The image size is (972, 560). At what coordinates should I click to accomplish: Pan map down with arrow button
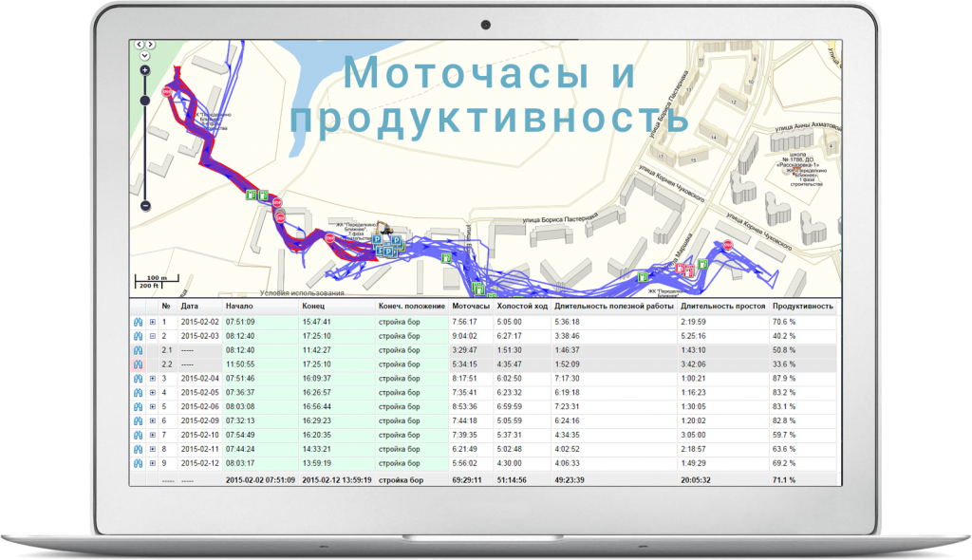[x=144, y=55]
